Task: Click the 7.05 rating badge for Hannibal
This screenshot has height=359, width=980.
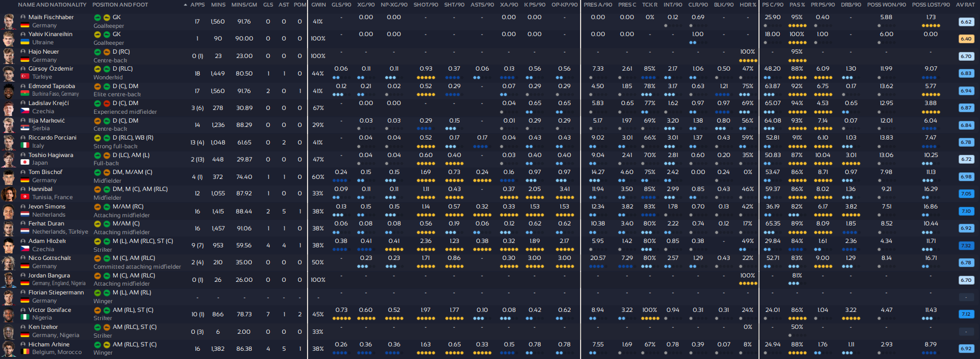Action: point(966,194)
